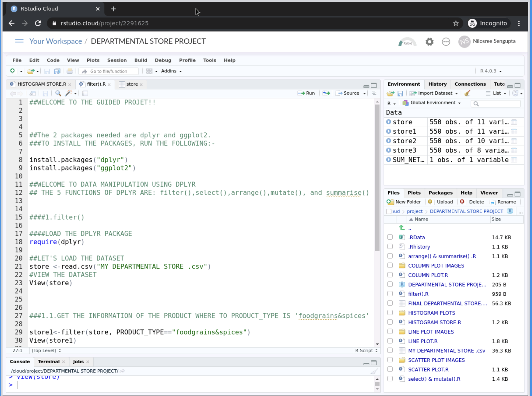Open the Global Environment dropdown
Viewport: 532px width, 396px height.
point(433,103)
